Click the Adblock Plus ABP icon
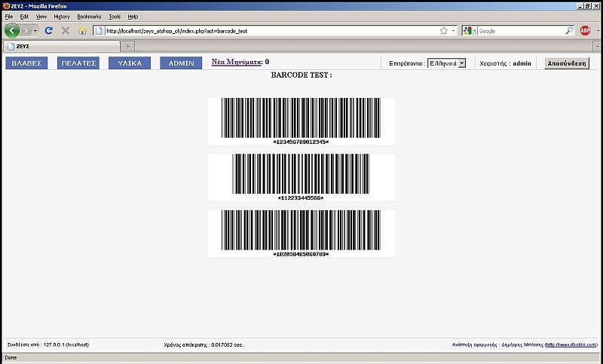 [585, 30]
